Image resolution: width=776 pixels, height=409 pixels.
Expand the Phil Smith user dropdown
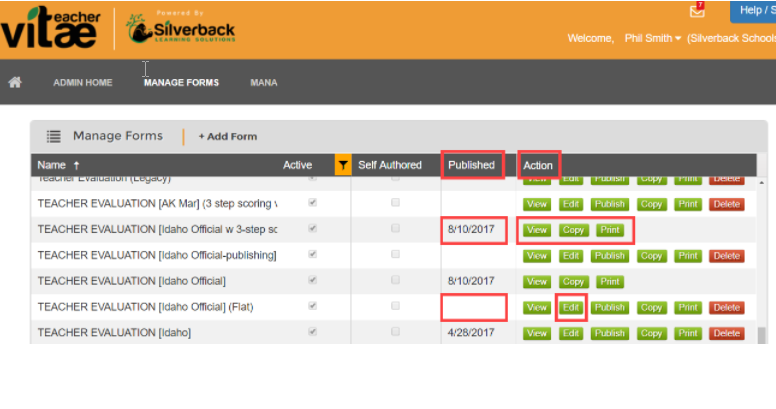click(650, 38)
